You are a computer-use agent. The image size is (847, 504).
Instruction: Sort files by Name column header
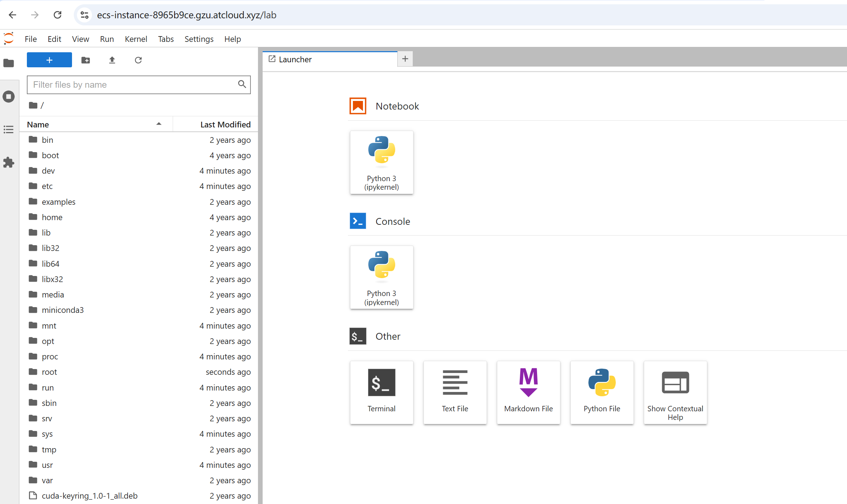point(93,125)
